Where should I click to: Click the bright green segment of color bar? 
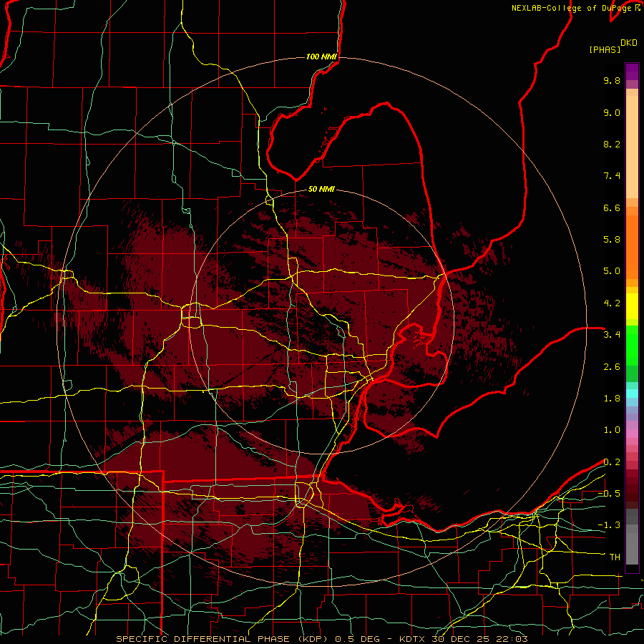632,345
